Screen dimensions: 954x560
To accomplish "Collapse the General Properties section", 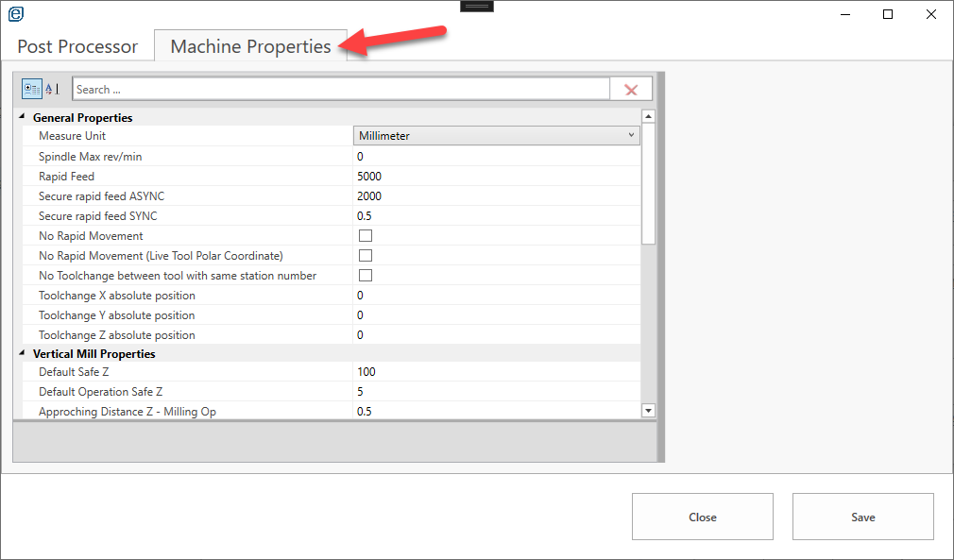I will 23,118.
